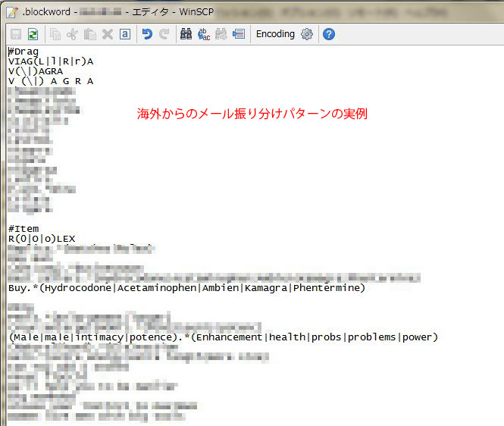Reload the file with the green refresh icon
Image resolution: width=504 pixels, height=426 pixels.
click(x=33, y=34)
